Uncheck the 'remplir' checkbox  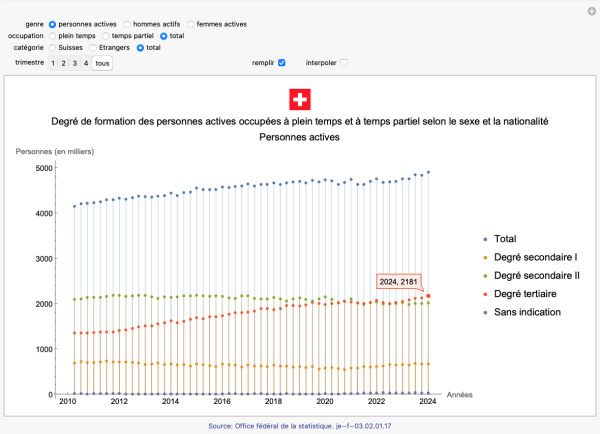282,63
